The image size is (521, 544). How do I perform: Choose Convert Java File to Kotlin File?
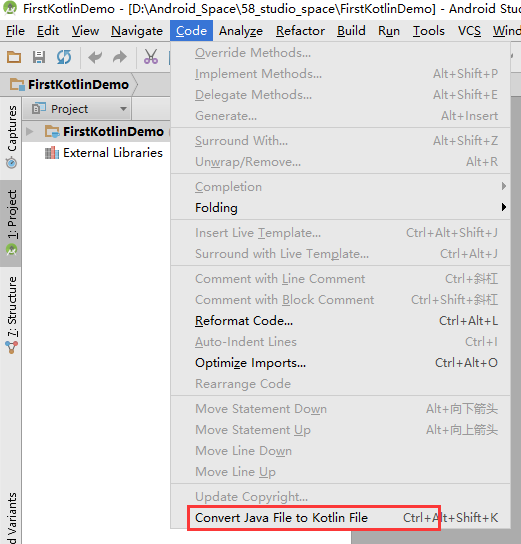(341, 518)
